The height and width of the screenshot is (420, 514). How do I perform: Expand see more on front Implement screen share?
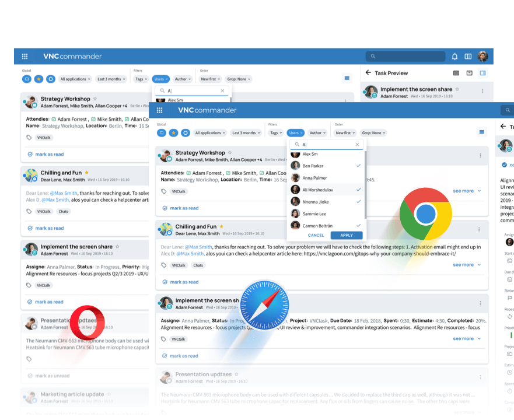click(467, 339)
